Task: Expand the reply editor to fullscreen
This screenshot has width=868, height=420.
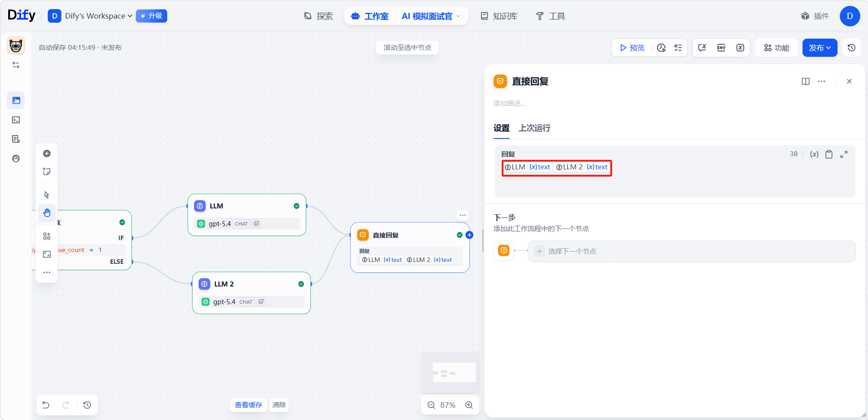Action: pyautogui.click(x=844, y=154)
